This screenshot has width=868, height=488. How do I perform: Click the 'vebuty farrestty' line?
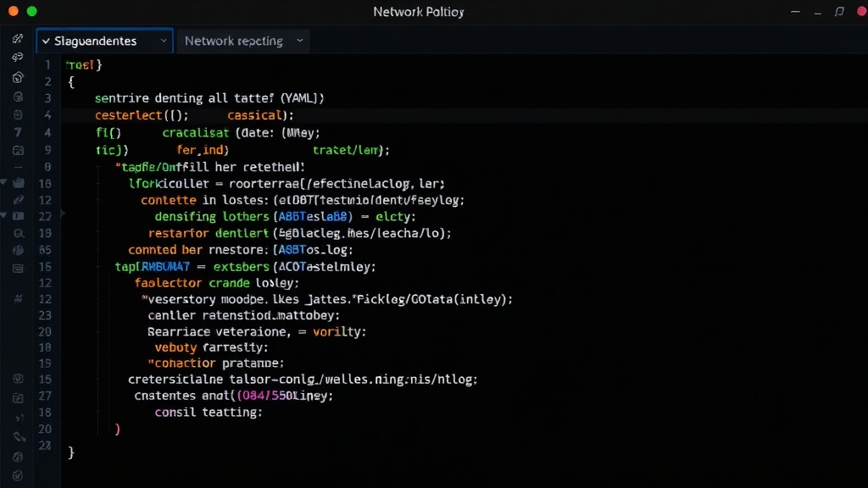(x=211, y=347)
